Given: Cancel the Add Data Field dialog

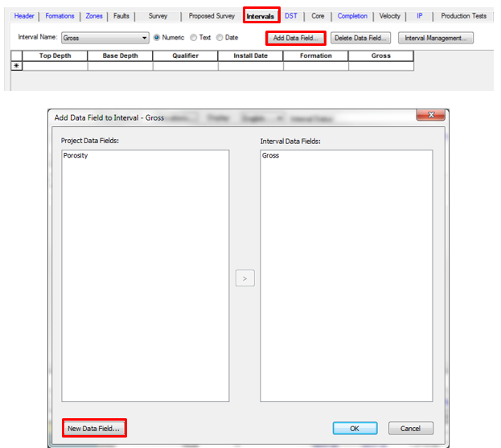Looking at the screenshot, I should point(411,429).
